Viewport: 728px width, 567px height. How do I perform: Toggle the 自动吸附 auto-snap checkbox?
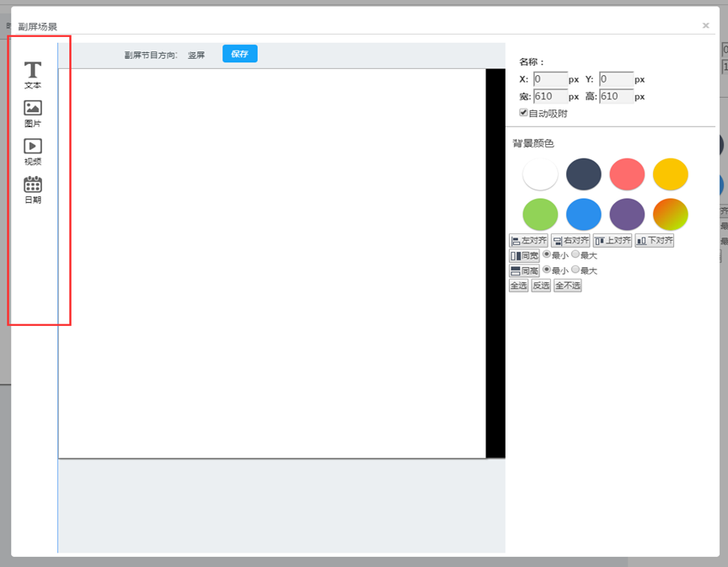tap(523, 113)
